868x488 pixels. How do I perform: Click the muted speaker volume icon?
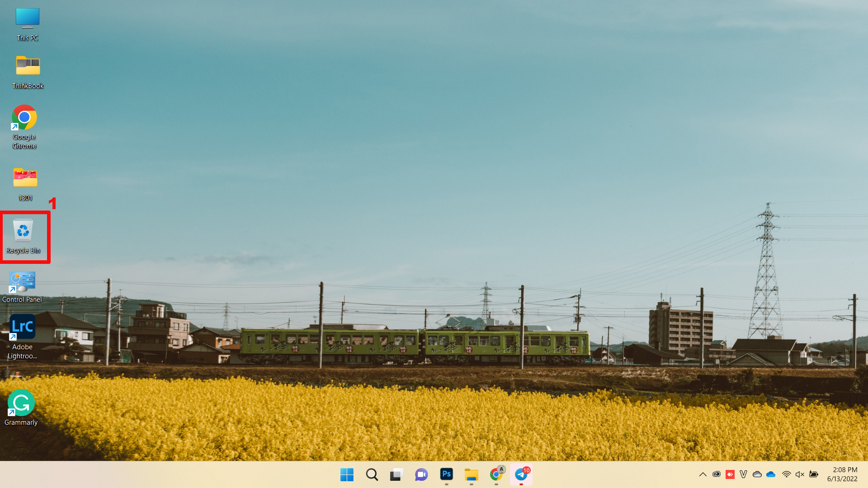tap(800, 474)
